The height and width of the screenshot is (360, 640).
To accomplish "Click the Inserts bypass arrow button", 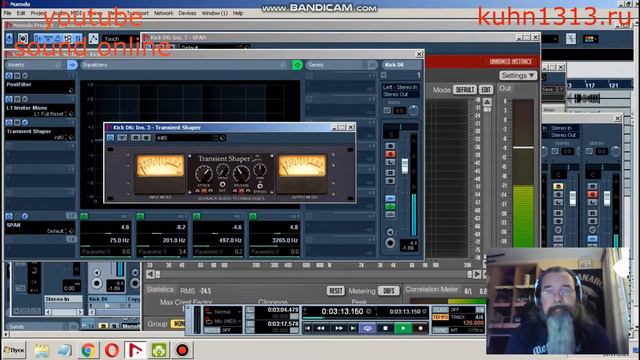I will click(72, 64).
